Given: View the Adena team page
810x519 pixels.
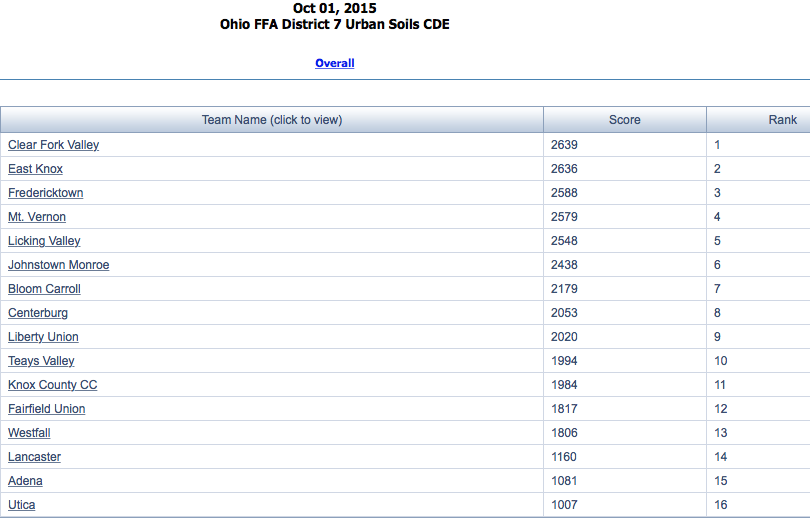Looking at the screenshot, I should coord(25,481).
